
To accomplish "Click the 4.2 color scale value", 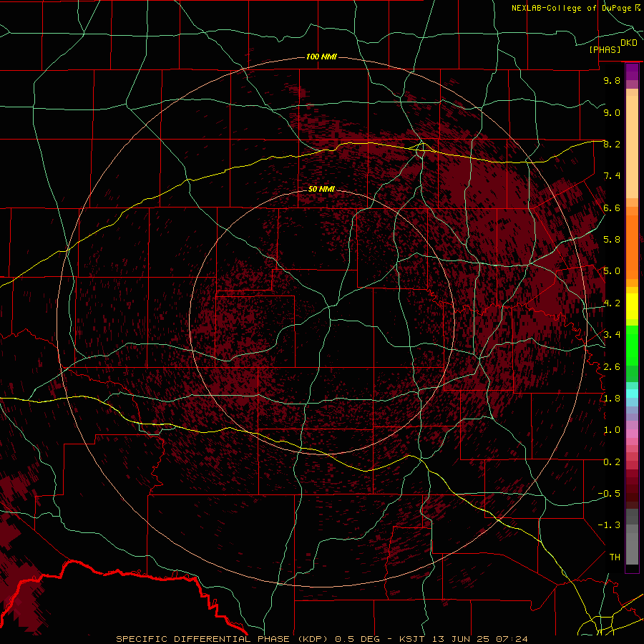I will click(x=612, y=303).
